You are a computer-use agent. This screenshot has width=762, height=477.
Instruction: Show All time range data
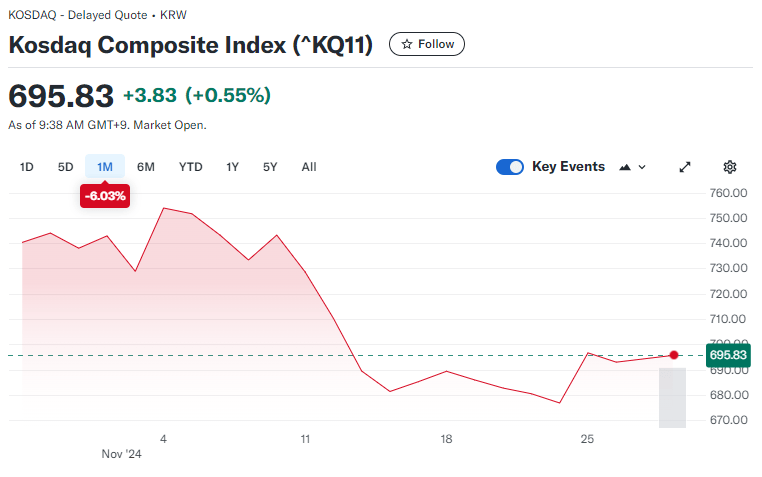(x=309, y=167)
